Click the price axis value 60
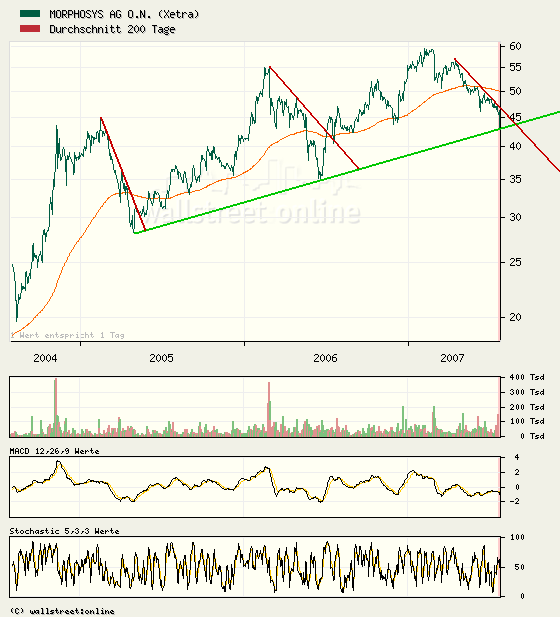This screenshot has height=617, width=560. (x=515, y=46)
